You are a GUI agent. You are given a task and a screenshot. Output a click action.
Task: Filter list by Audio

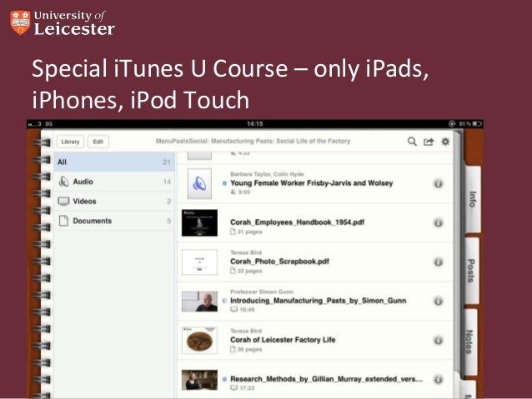point(114,182)
